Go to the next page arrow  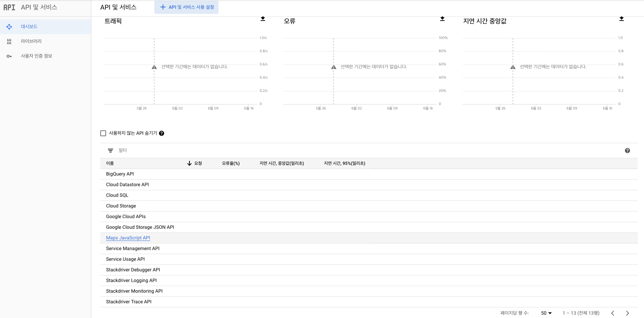627,313
